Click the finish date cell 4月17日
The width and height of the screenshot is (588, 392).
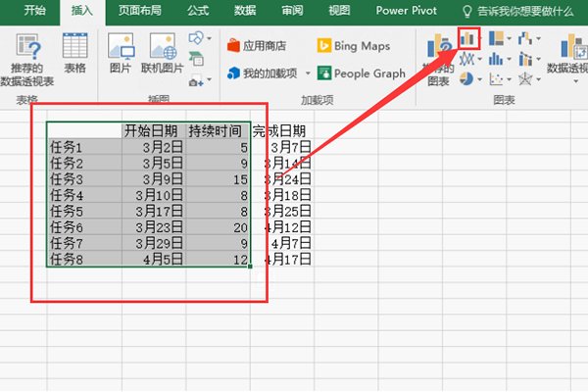tap(282, 259)
